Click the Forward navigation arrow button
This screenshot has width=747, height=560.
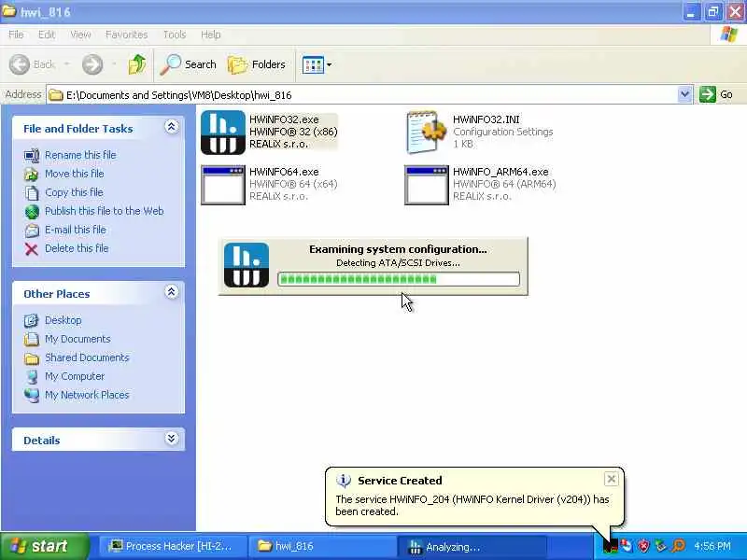[x=92, y=64]
